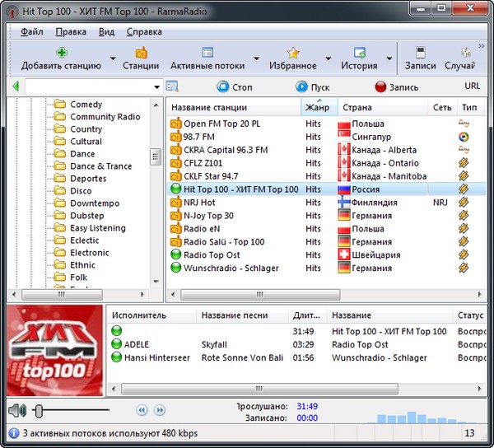
Task: Click the Active Streams toolbar icon
Action: (x=207, y=52)
